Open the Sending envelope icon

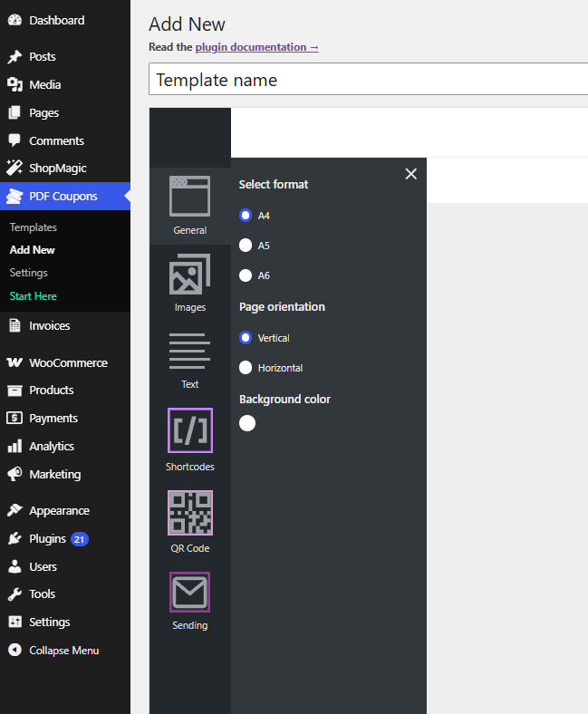pyautogui.click(x=190, y=592)
